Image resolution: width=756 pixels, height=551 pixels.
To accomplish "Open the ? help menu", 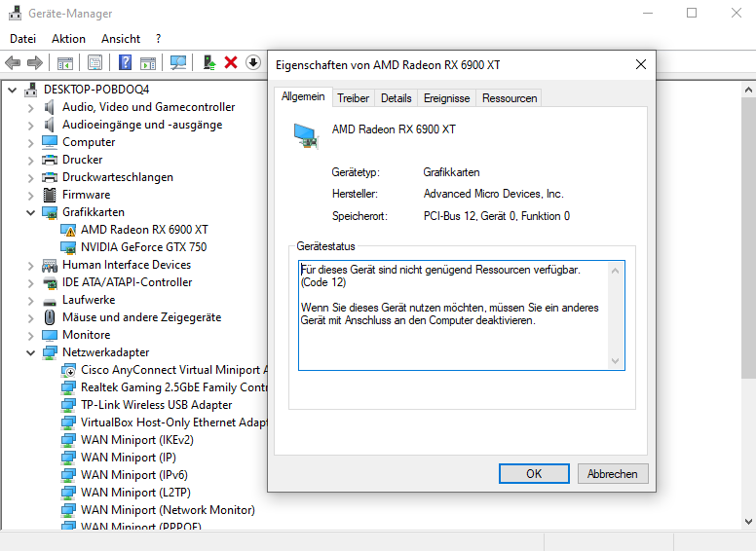I will point(159,39).
